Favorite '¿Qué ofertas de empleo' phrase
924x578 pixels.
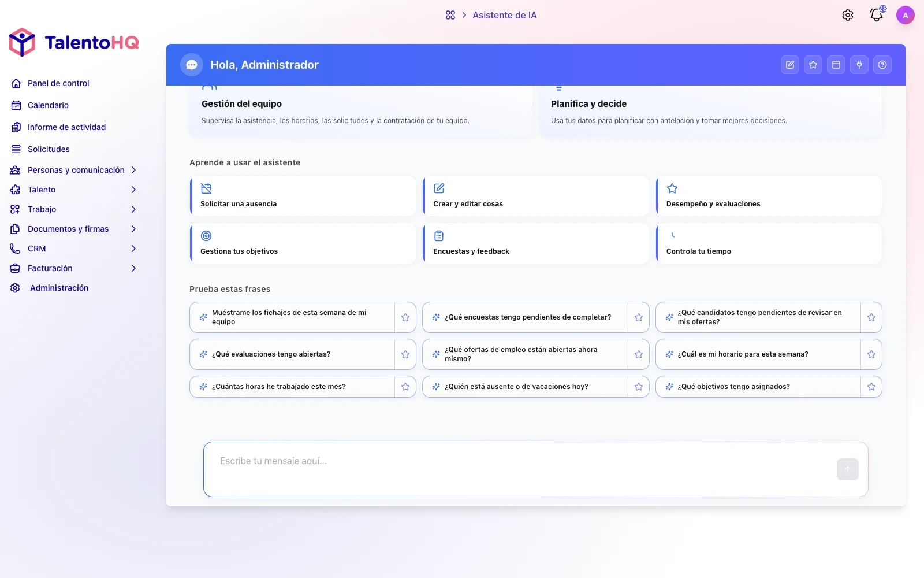639,354
